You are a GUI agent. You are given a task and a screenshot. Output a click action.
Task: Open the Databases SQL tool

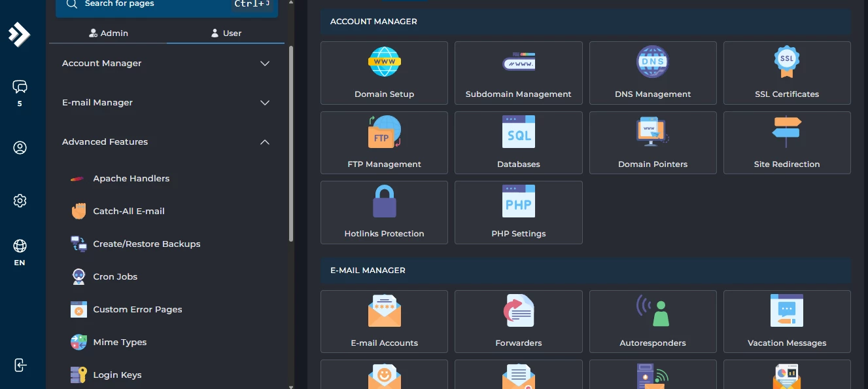(x=518, y=142)
